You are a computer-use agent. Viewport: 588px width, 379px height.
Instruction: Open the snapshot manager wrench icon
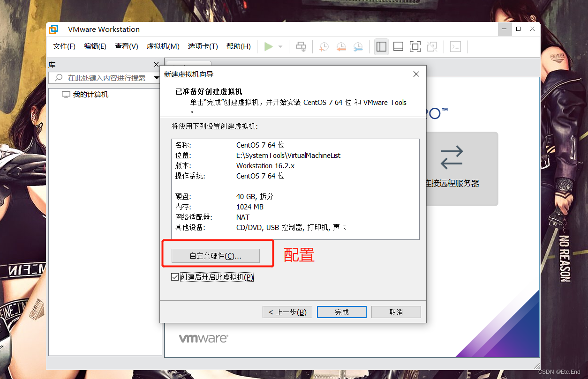(x=358, y=46)
